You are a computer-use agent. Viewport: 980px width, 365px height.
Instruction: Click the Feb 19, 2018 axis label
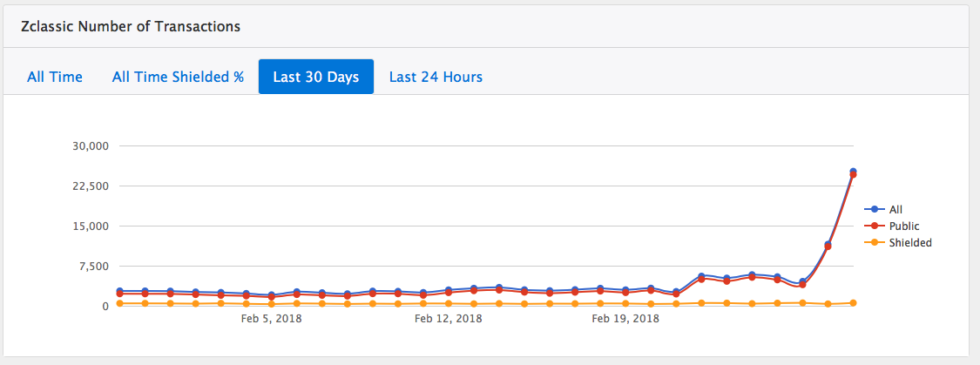[625, 319]
